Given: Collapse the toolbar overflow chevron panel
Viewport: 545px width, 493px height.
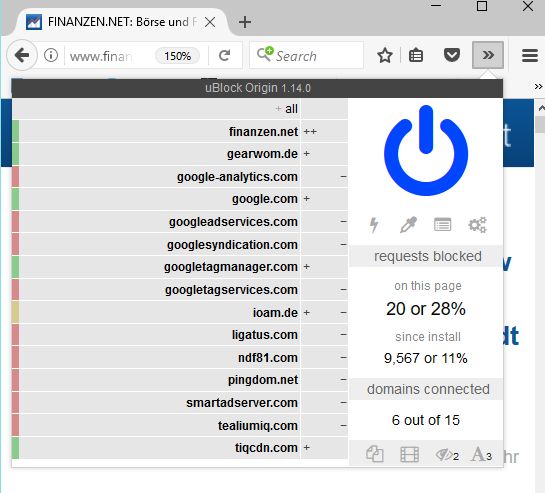Looking at the screenshot, I should coord(488,55).
